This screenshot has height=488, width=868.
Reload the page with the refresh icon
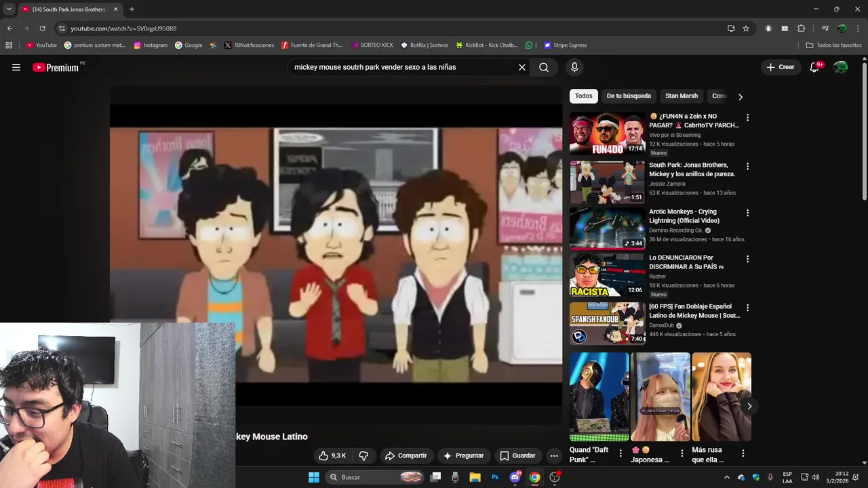pyautogui.click(x=42, y=28)
